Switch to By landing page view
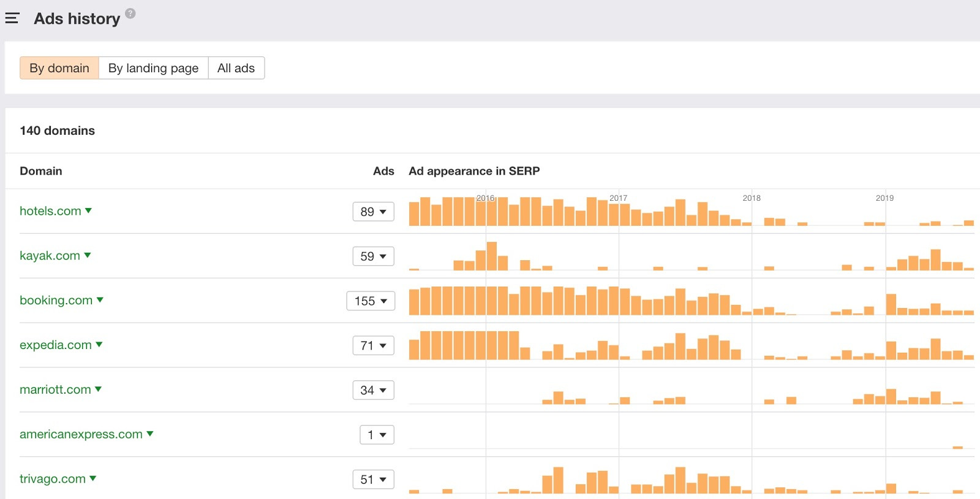980x499 pixels. [153, 68]
